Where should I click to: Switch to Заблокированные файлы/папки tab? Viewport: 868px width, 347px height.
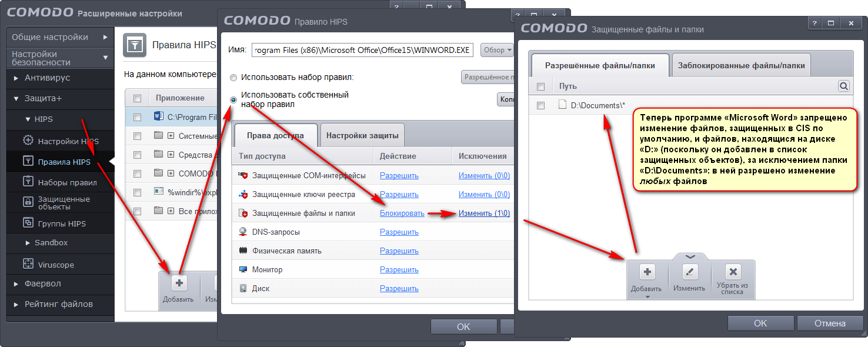click(x=741, y=65)
